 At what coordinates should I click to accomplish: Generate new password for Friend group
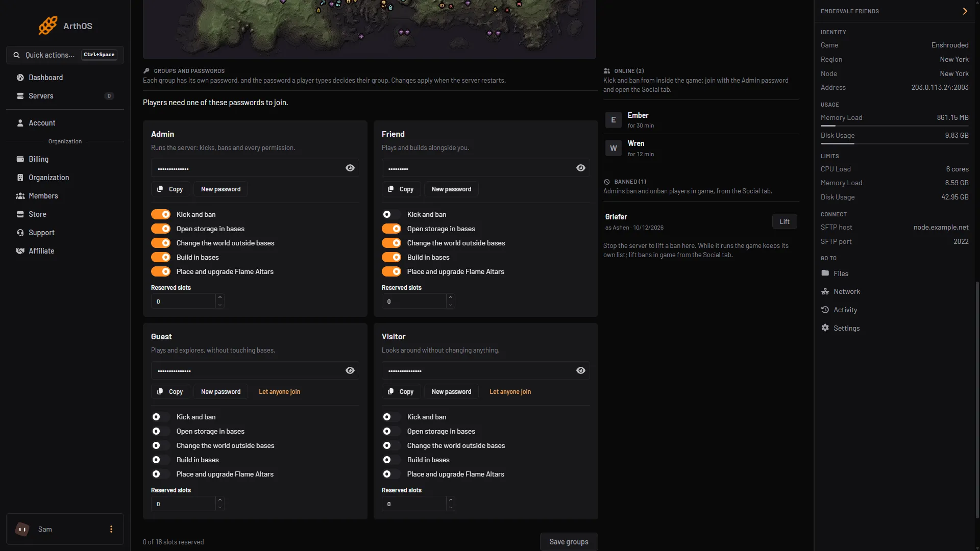point(451,189)
